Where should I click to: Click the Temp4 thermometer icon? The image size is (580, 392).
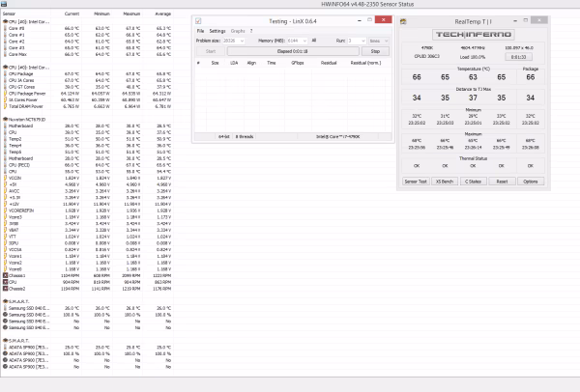[x=5, y=146]
